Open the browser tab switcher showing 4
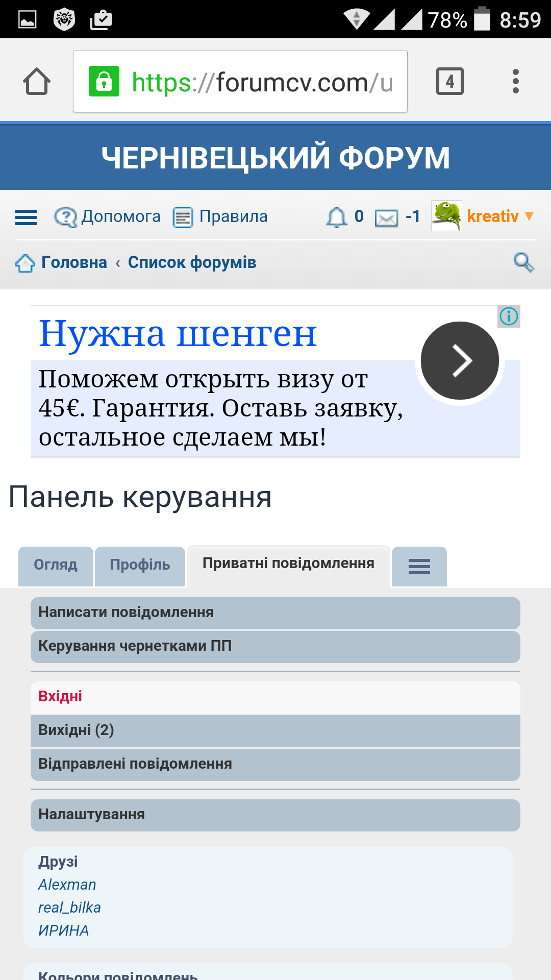 449,82
